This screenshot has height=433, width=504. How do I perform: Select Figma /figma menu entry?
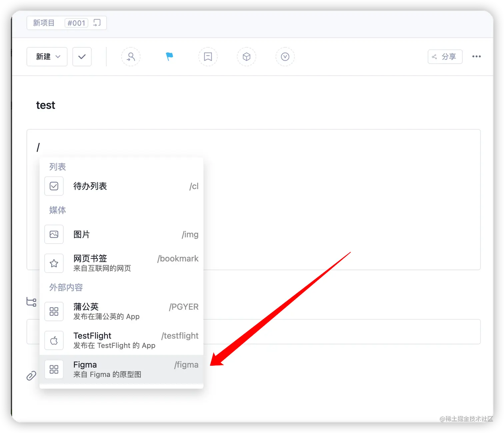[x=121, y=369]
